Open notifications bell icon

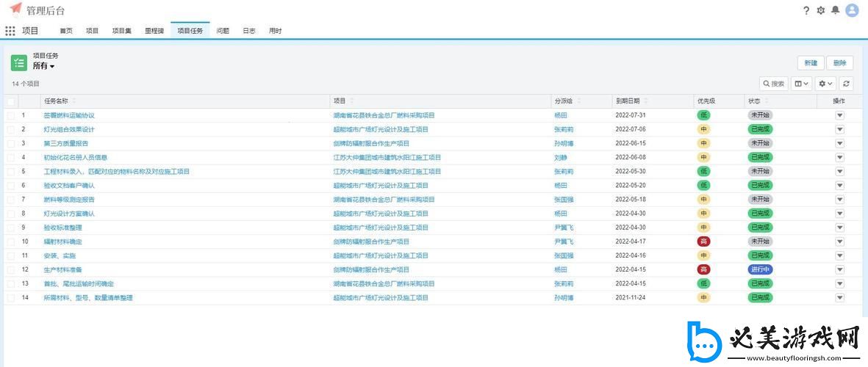point(835,10)
